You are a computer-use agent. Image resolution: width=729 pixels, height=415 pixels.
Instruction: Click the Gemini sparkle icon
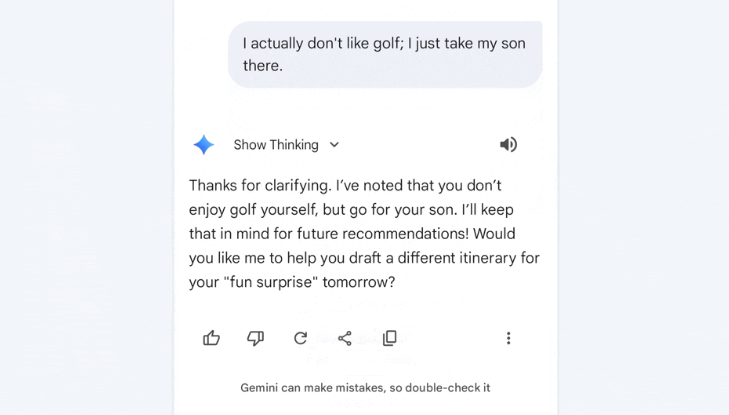204,145
